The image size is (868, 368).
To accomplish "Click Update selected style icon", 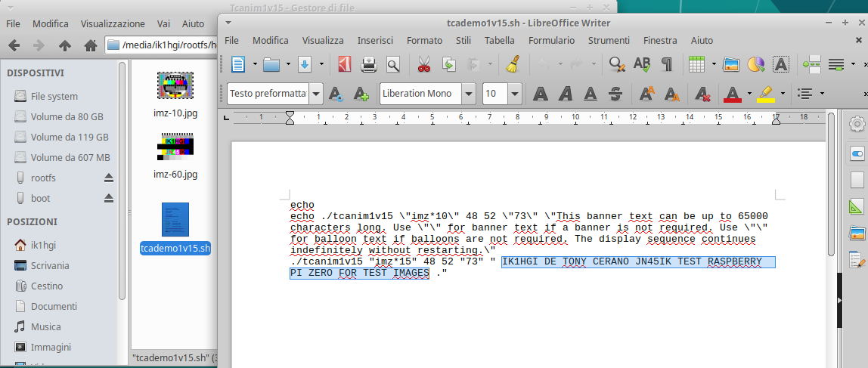I will coord(336,94).
